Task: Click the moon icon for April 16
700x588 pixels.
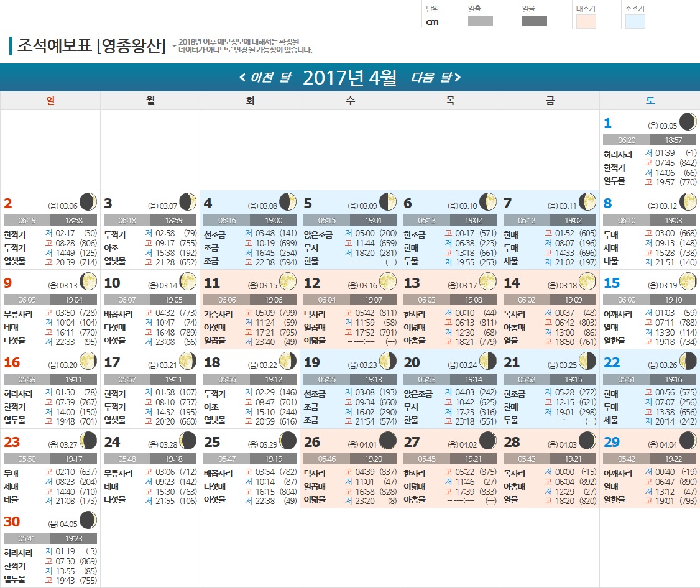Action: pos(88,361)
